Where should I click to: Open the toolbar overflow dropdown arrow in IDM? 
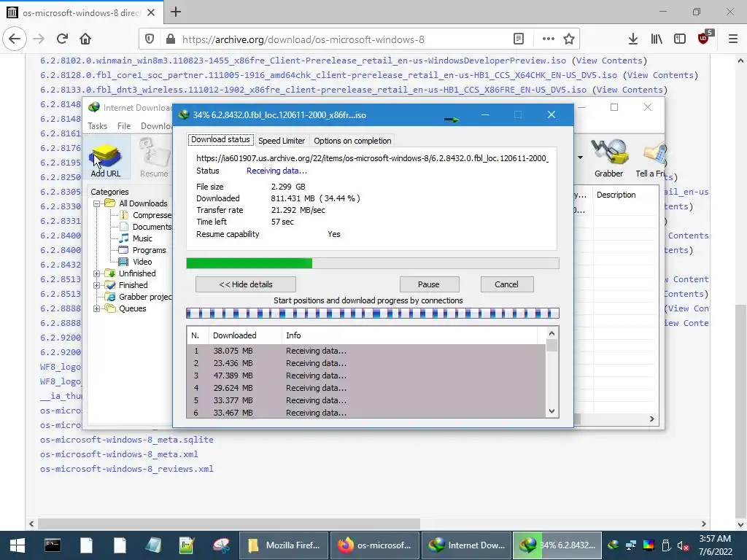point(580,157)
